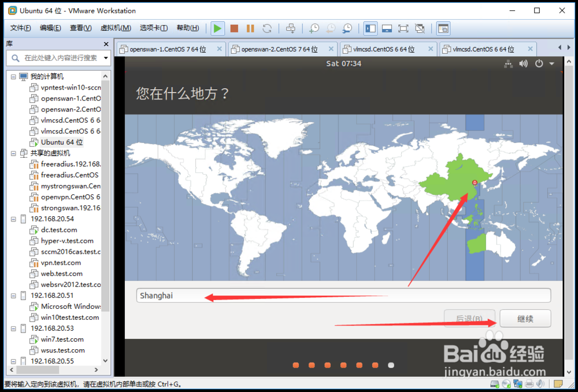Collapse the 共享的虚拟机 tree node

[14, 153]
